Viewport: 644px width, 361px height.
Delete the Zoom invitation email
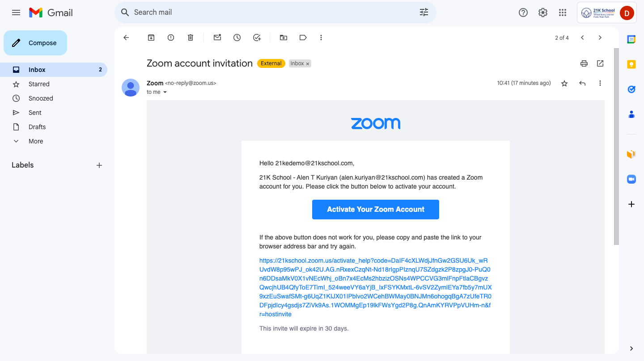point(191,38)
